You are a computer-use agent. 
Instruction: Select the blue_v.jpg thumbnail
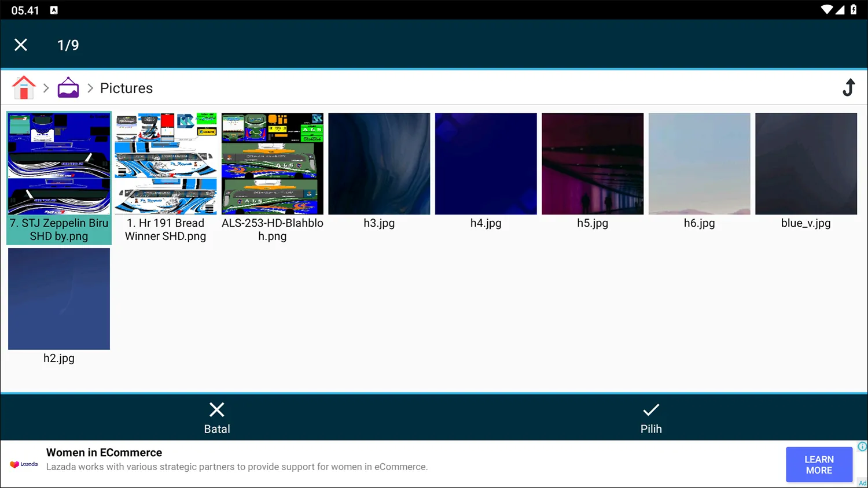tap(806, 164)
